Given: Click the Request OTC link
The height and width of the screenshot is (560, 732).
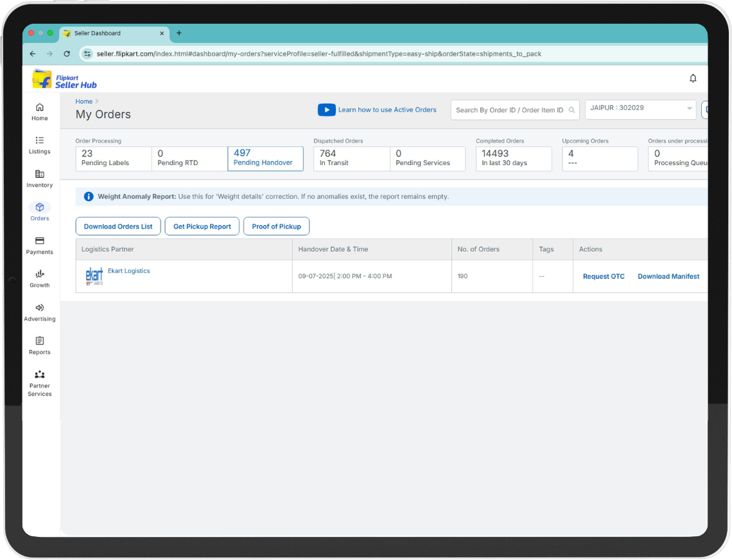Looking at the screenshot, I should click(604, 277).
